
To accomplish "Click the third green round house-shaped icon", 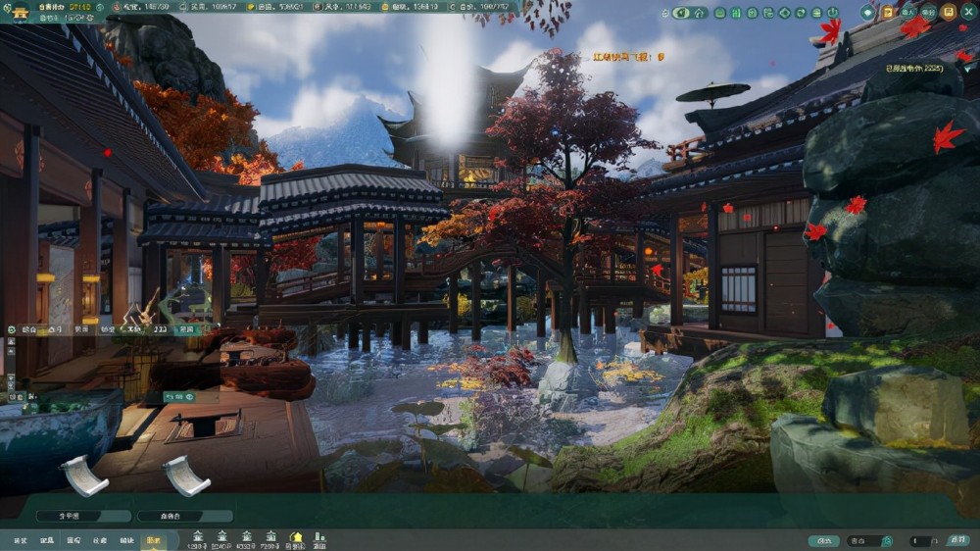I will [x=752, y=13].
